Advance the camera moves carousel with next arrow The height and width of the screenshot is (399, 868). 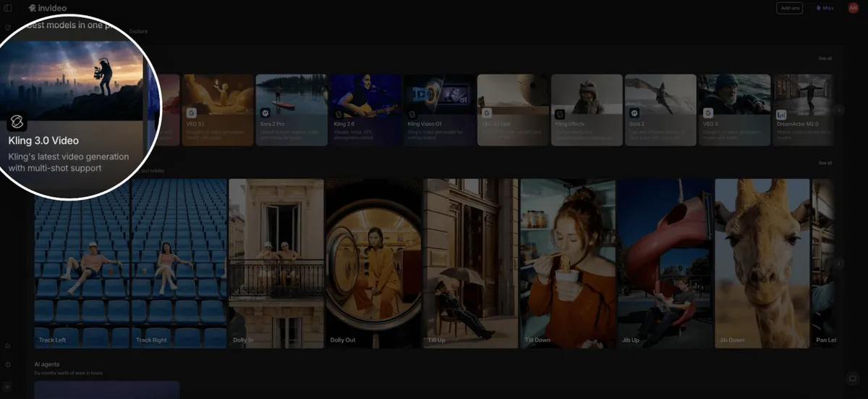click(839, 264)
